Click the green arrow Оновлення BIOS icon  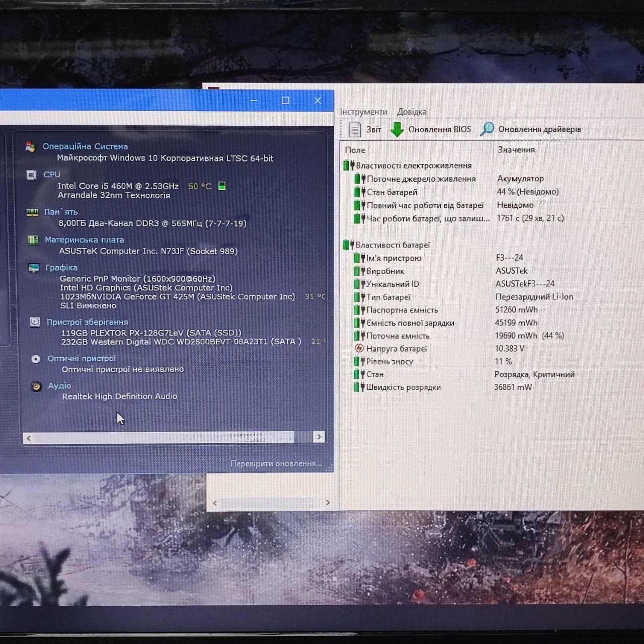click(x=397, y=129)
